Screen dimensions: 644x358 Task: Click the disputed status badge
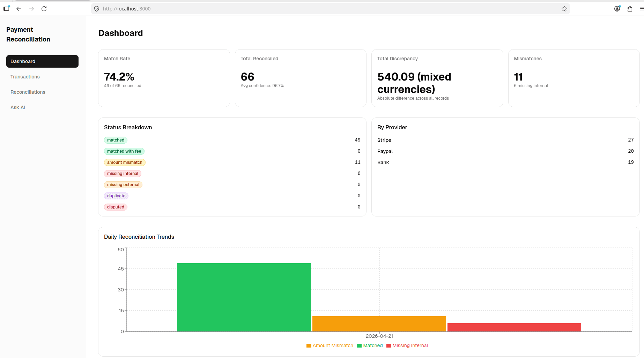pos(116,207)
